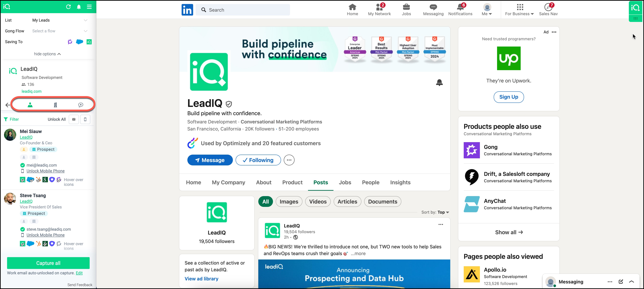Click Sign Up on Upwork ad
Viewport: 644px width, 289px height.
click(509, 97)
